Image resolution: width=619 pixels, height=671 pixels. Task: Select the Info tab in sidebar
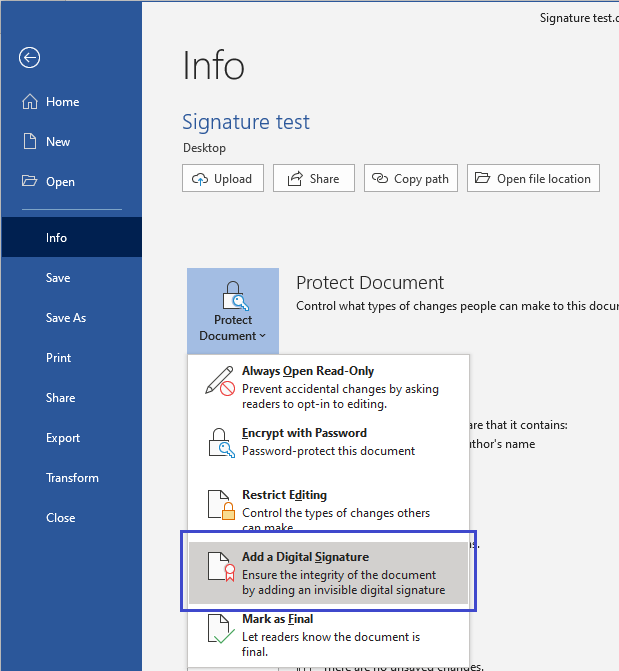tap(71, 237)
